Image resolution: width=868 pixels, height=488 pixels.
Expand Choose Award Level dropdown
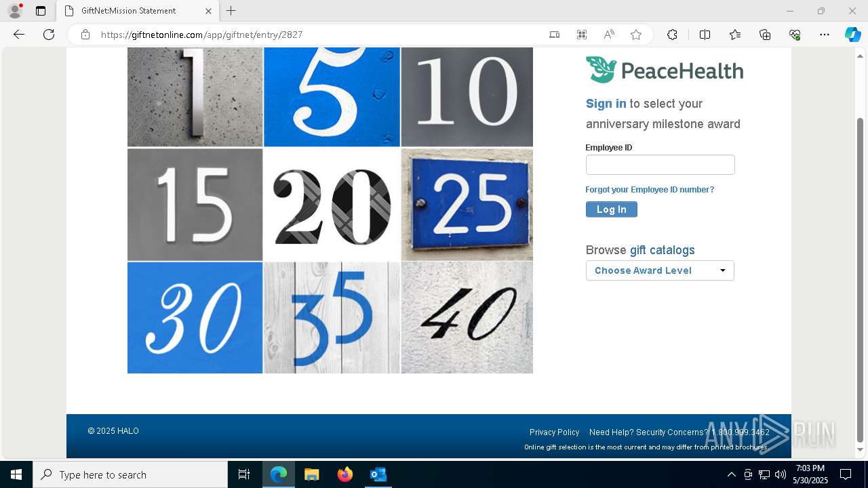click(x=660, y=270)
